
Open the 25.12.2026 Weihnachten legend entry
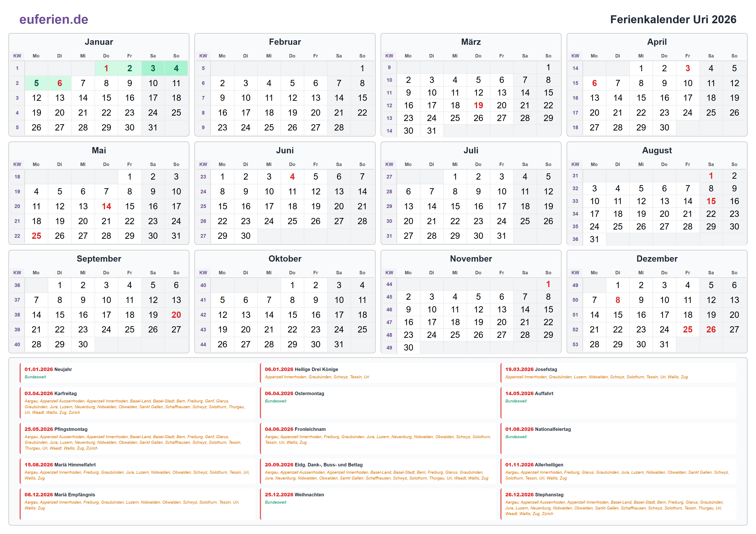(x=378, y=504)
